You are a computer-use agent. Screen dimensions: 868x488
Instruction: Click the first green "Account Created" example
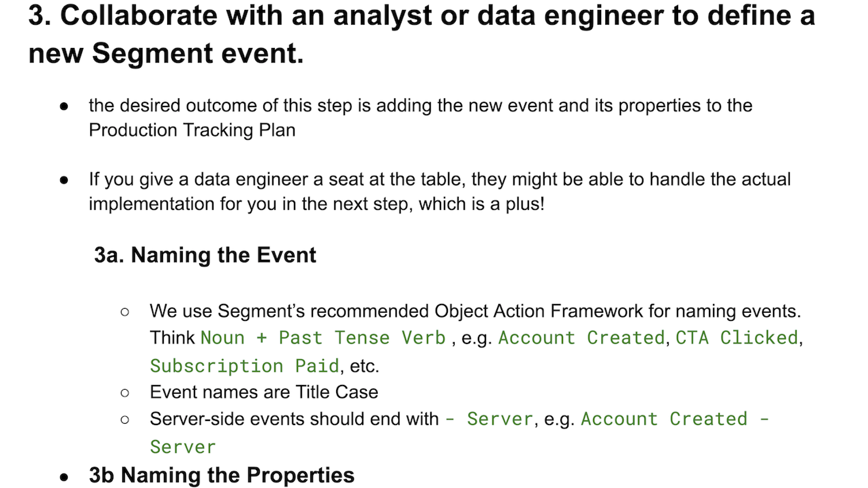pyautogui.click(x=581, y=338)
